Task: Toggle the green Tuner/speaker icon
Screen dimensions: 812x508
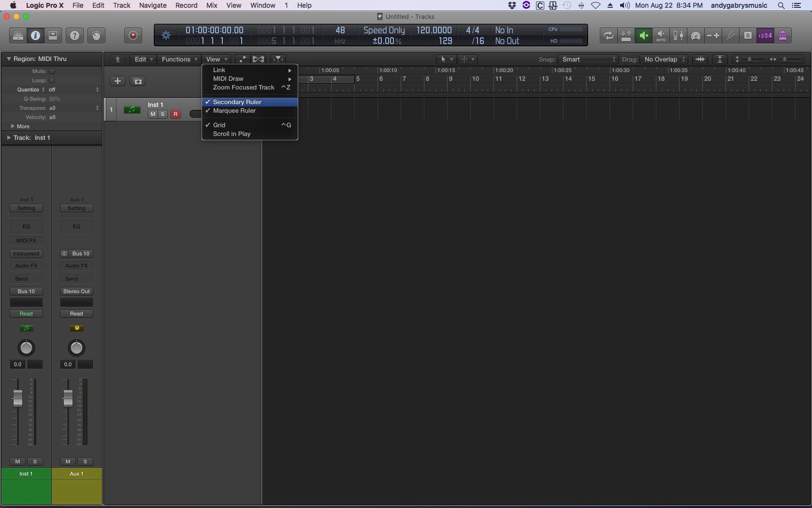Action: (643, 35)
